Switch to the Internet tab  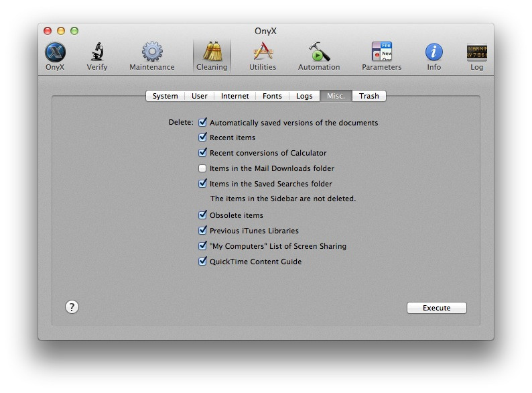pos(235,96)
